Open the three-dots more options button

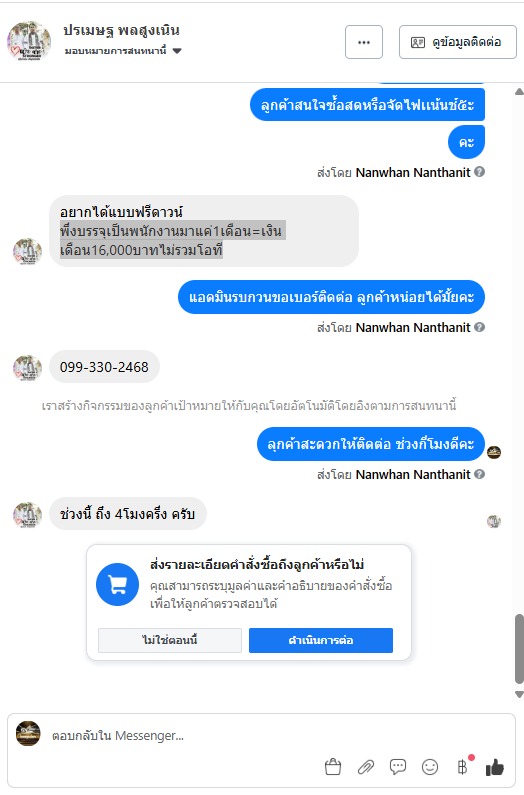[364, 42]
